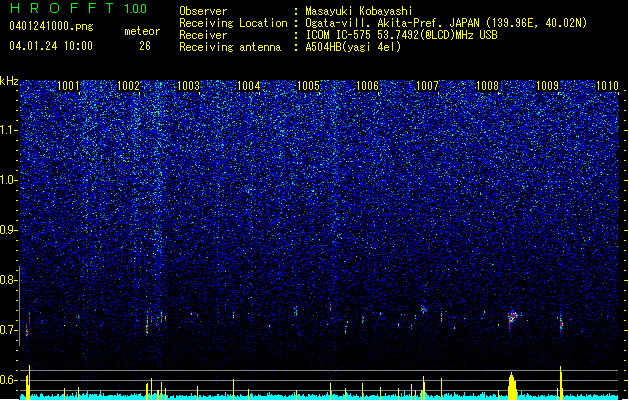Image resolution: width=629 pixels, height=400 pixels.
Task: Click the kHz axis unit label
Action: click(9, 81)
